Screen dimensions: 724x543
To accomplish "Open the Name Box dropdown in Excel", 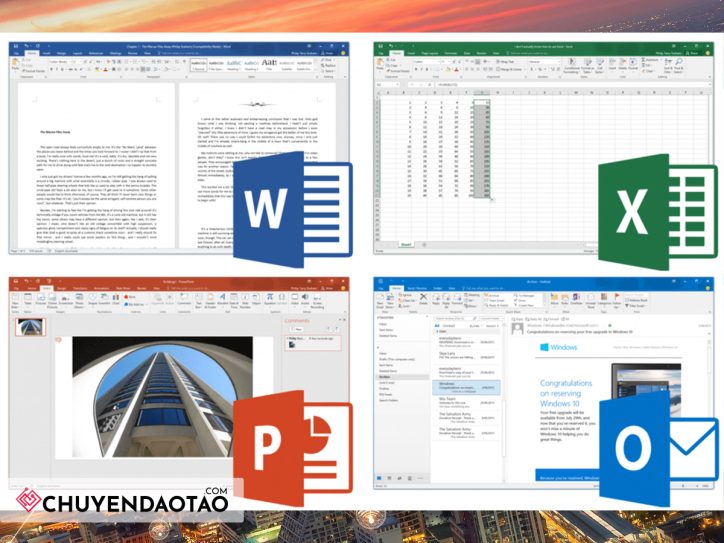I will (398, 84).
